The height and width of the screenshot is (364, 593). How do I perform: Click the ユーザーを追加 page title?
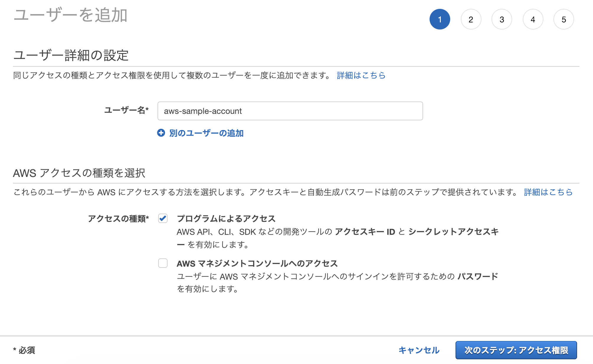(71, 15)
